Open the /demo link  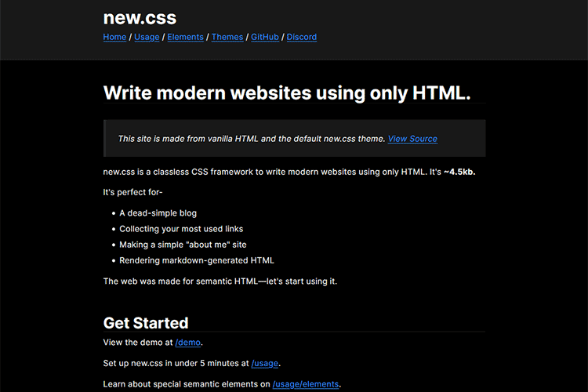point(187,343)
